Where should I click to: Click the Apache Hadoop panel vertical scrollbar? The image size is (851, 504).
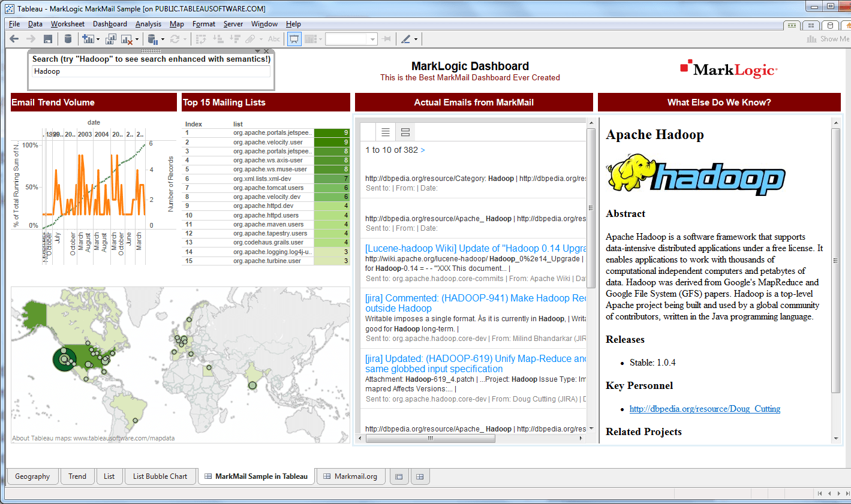click(836, 261)
